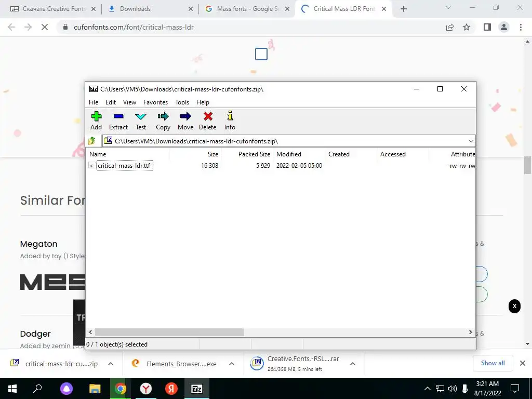The width and height of the screenshot is (532, 399).
Task: Click the TTF file icon beside critical-mass-ldr.ttf
Action: pyautogui.click(x=91, y=166)
